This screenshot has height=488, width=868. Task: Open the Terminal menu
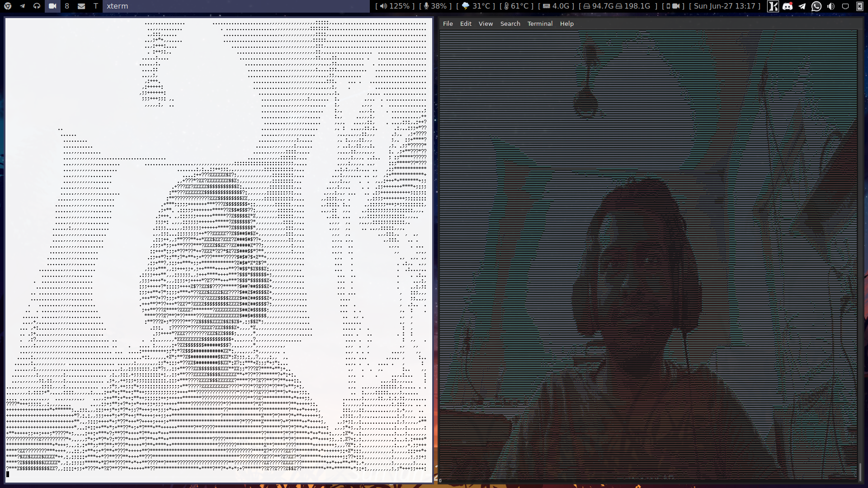(540, 23)
